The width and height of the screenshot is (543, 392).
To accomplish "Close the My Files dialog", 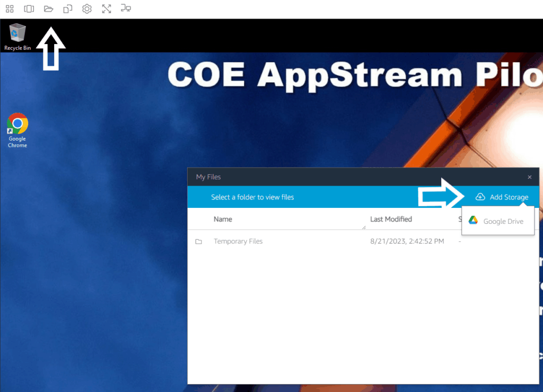I will tap(530, 177).
